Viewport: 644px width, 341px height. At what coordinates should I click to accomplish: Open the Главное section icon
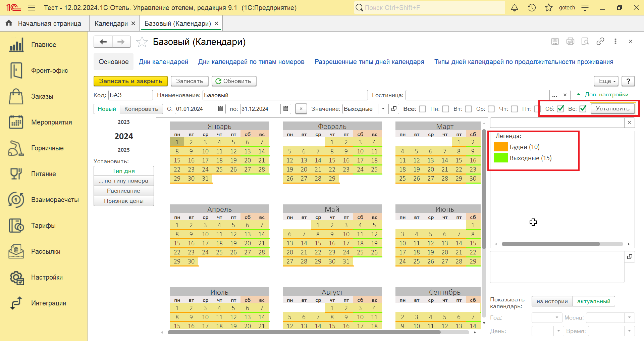(16, 45)
